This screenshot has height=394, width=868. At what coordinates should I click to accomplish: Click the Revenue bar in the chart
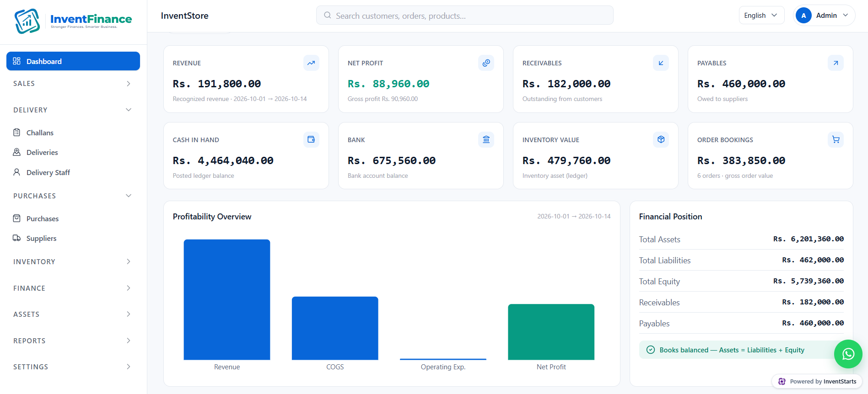227,300
